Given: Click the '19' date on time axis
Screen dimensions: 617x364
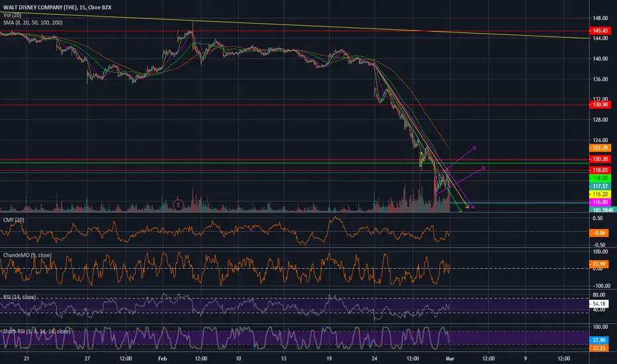Looking at the screenshot, I should [329, 359].
